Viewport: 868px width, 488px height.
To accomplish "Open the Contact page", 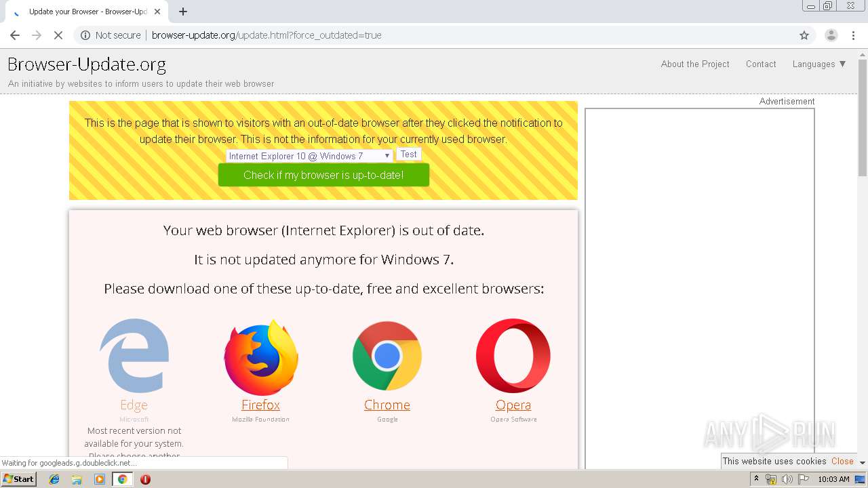I will [761, 64].
